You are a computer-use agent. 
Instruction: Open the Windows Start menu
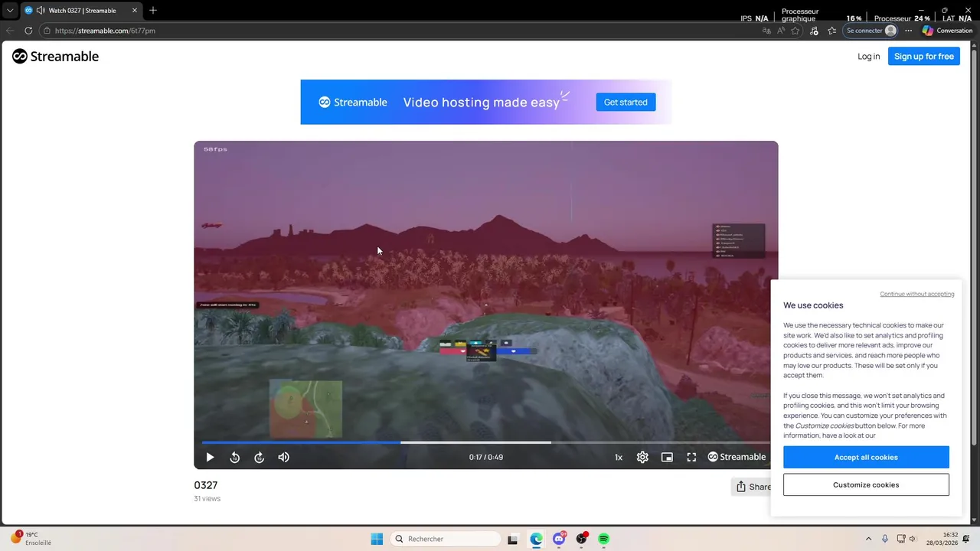(x=377, y=539)
